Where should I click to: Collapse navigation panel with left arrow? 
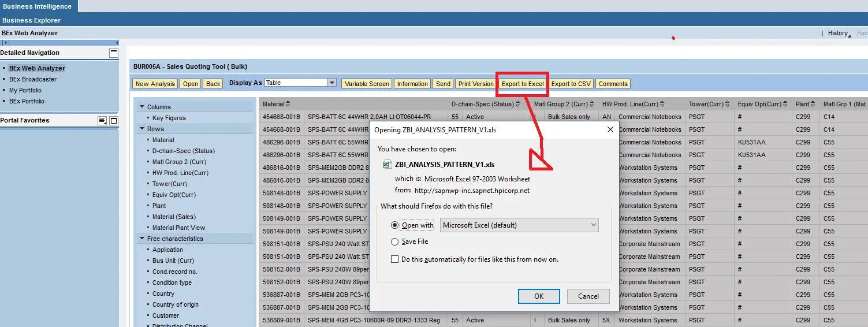pyautogui.click(x=117, y=43)
